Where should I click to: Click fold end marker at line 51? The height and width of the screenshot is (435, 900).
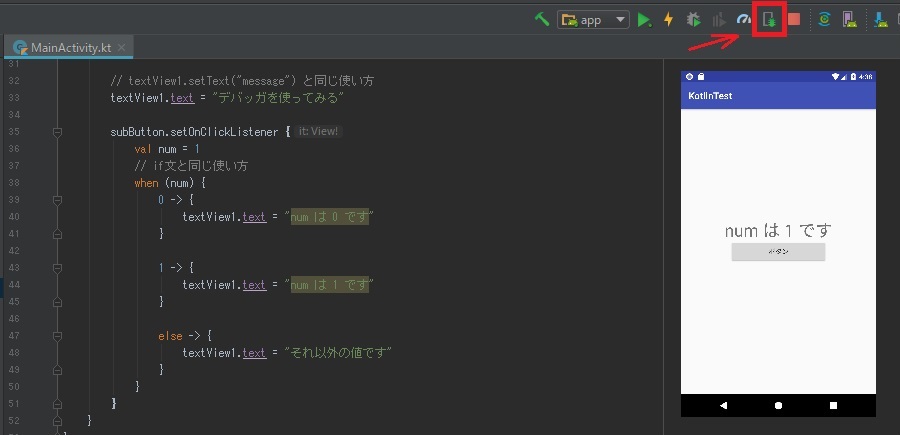pos(57,403)
